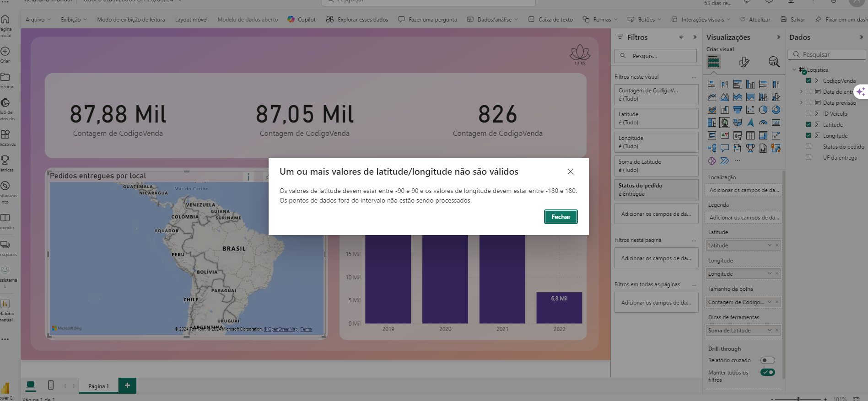Select the slicer visual icon
The image size is (868, 401).
[x=737, y=135]
